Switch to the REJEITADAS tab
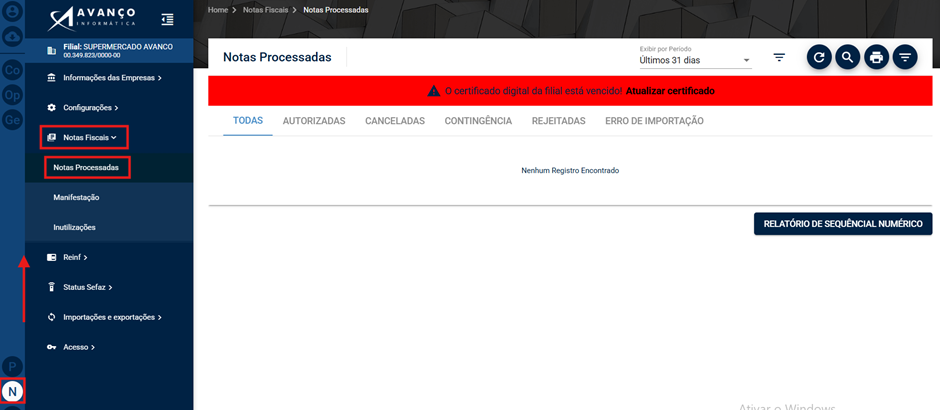 pyautogui.click(x=558, y=121)
